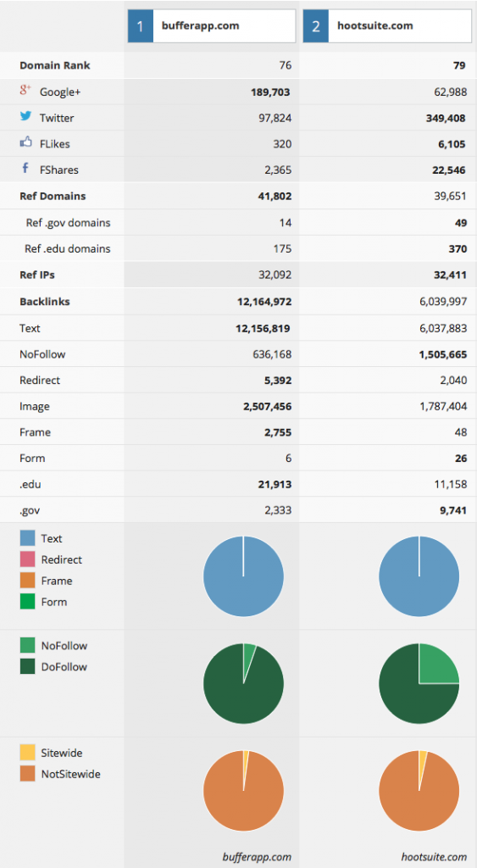This screenshot has width=477, height=868.
Task: Click bufferapp.com link type pie chart
Action: coord(243,576)
